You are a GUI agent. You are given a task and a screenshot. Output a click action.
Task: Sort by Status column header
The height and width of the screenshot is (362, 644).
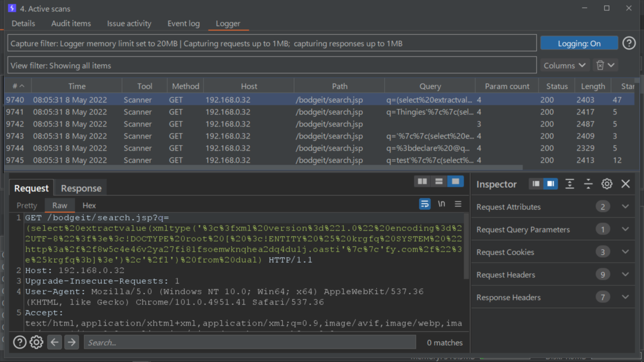pos(557,86)
